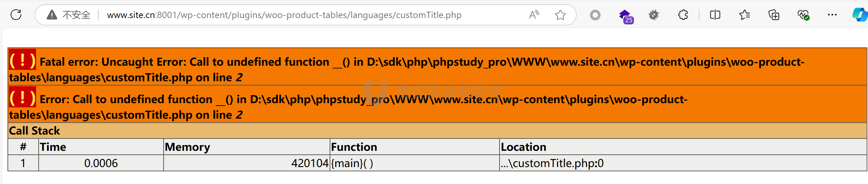Open the Read aloud icon
The height and width of the screenshot is (184, 868).
tap(534, 15)
